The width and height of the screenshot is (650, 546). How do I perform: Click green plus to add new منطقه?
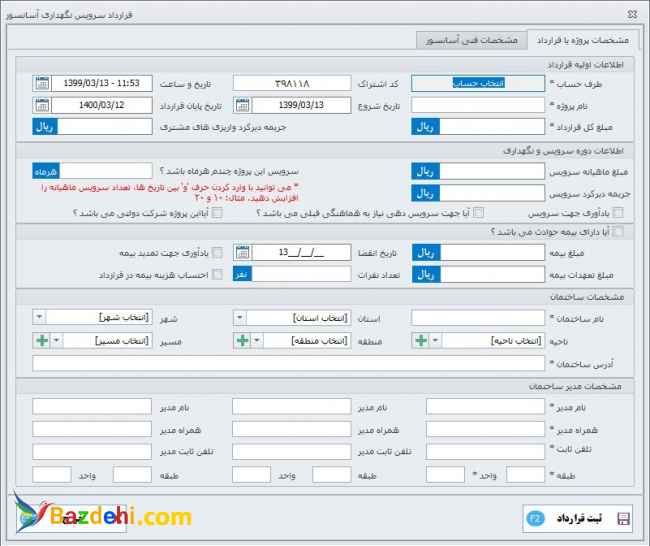[242, 341]
